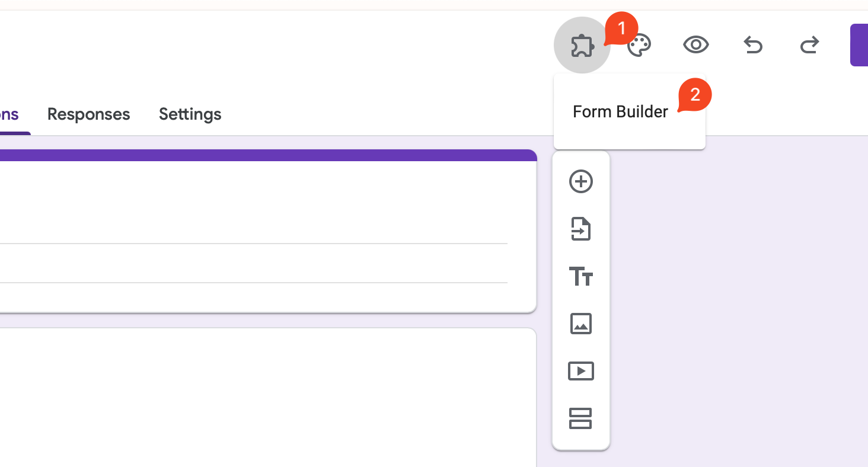Viewport: 868px width, 467px height.
Task: Add a new section
Action: (x=580, y=418)
